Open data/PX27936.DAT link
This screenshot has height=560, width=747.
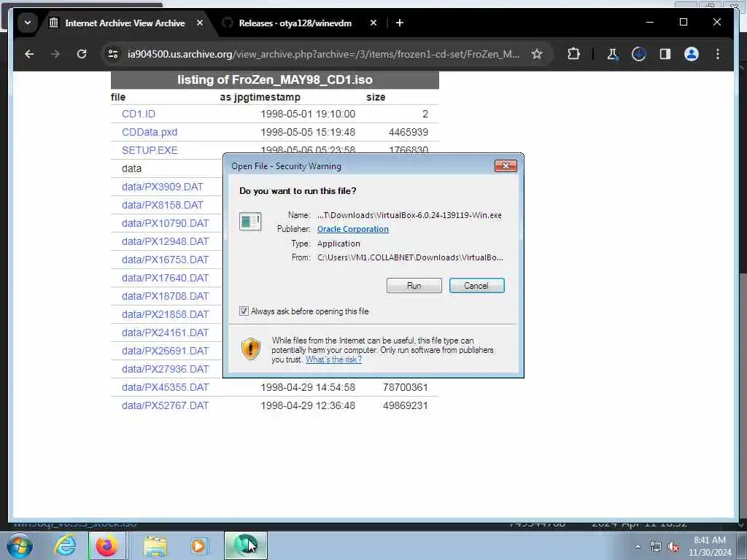[166, 369]
